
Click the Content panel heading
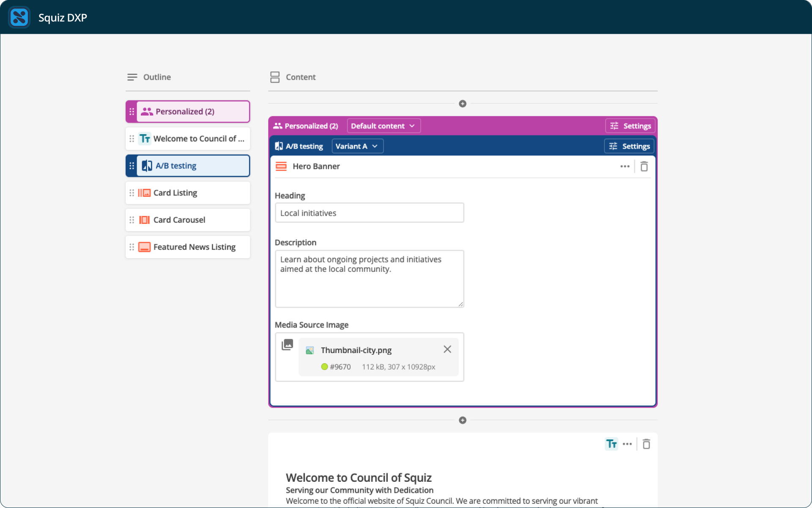click(301, 77)
